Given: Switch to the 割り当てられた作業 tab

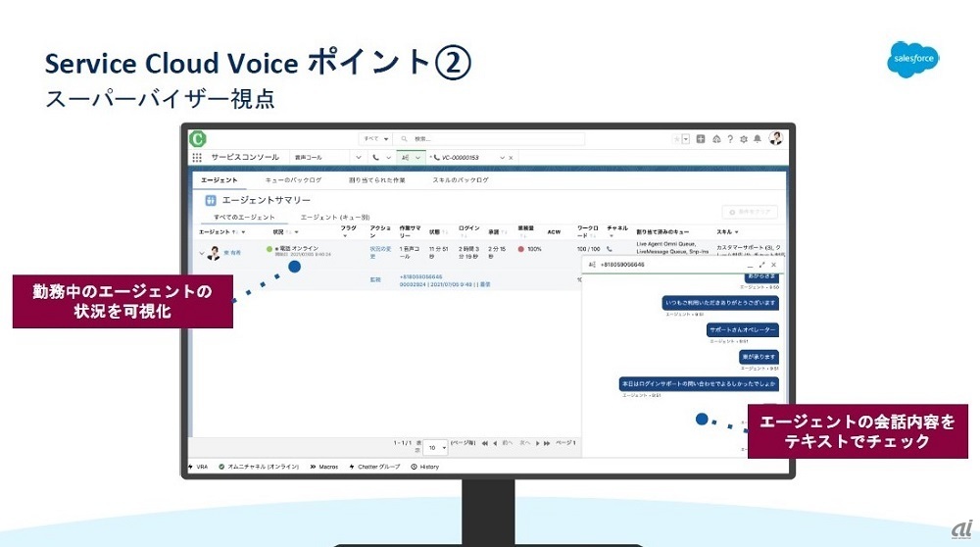Looking at the screenshot, I should point(377,180).
